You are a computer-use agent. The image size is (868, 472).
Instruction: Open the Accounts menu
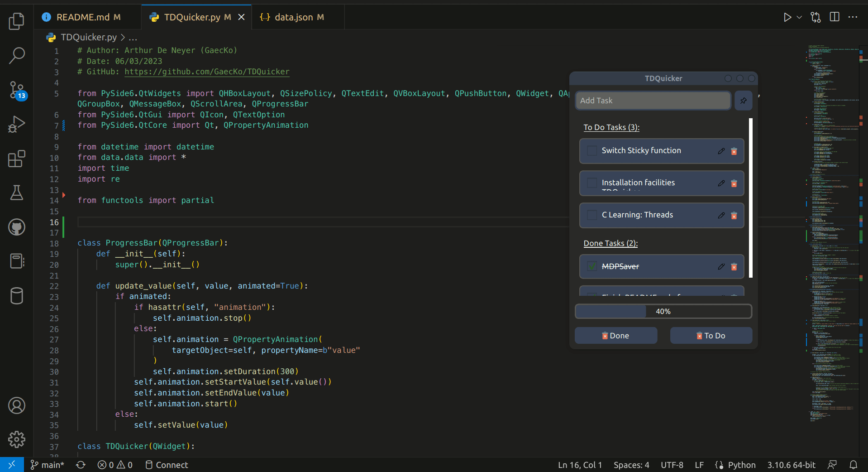coord(17,405)
